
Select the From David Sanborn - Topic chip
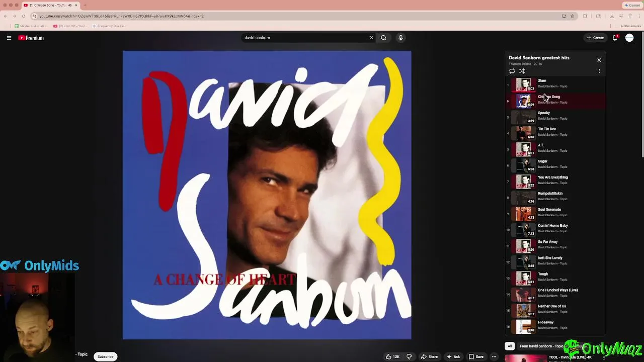click(541, 346)
